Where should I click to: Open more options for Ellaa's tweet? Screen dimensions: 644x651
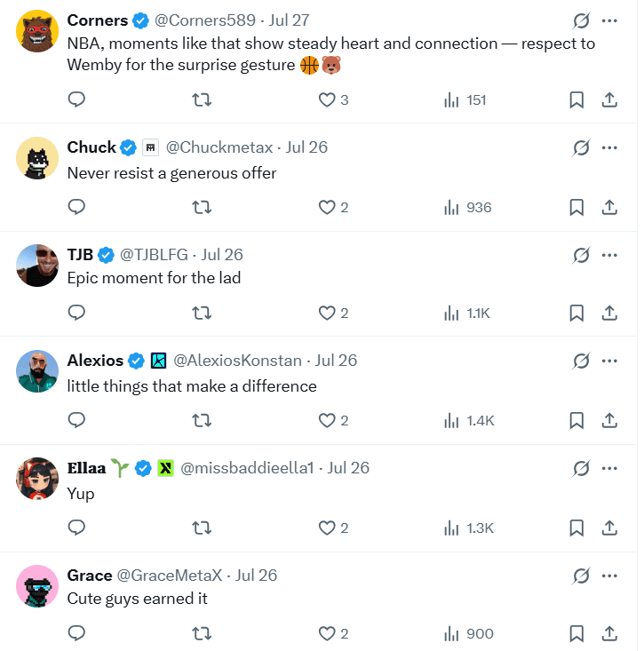[x=609, y=468]
